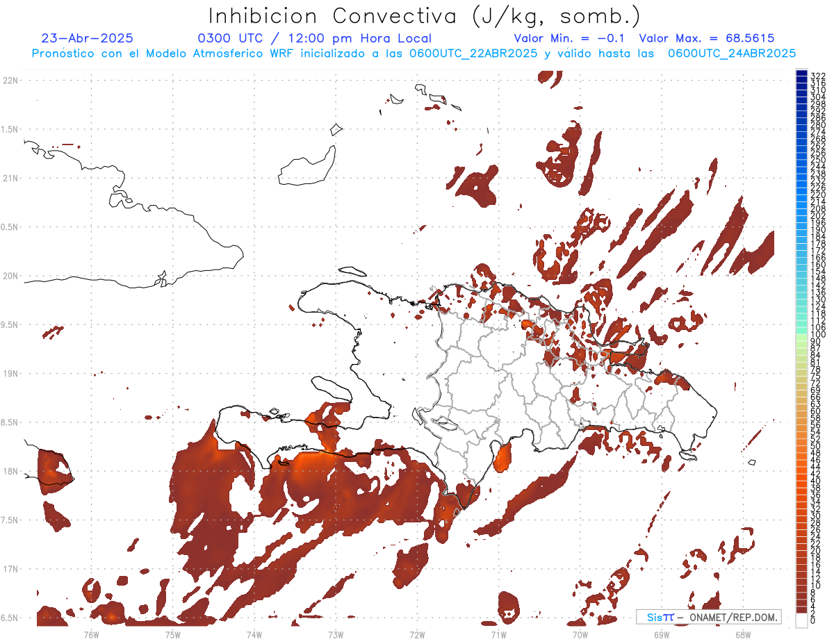
Task: Click the 69W longitude label
Action: click(661, 634)
